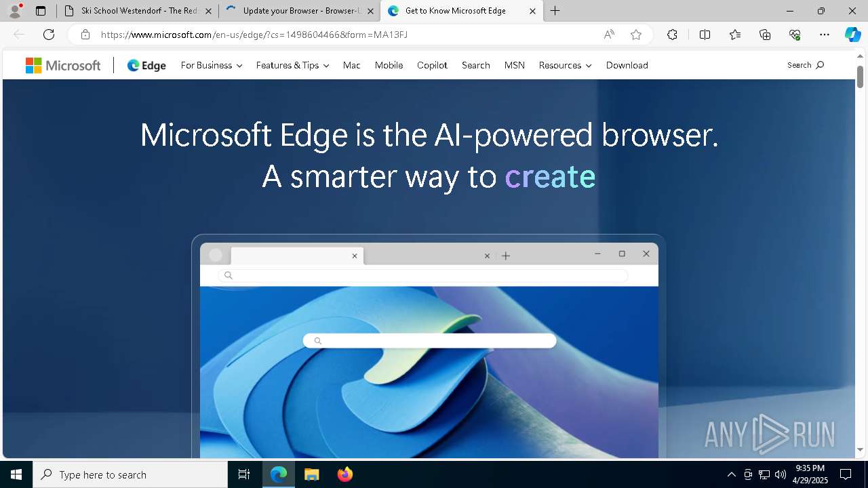Open the Collections icon

pyautogui.click(x=765, y=35)
